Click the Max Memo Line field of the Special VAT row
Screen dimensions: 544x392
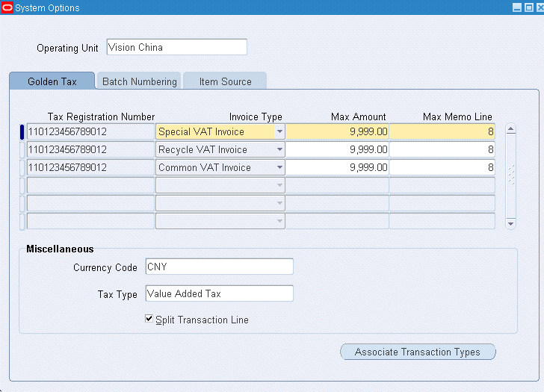(442, 131)
